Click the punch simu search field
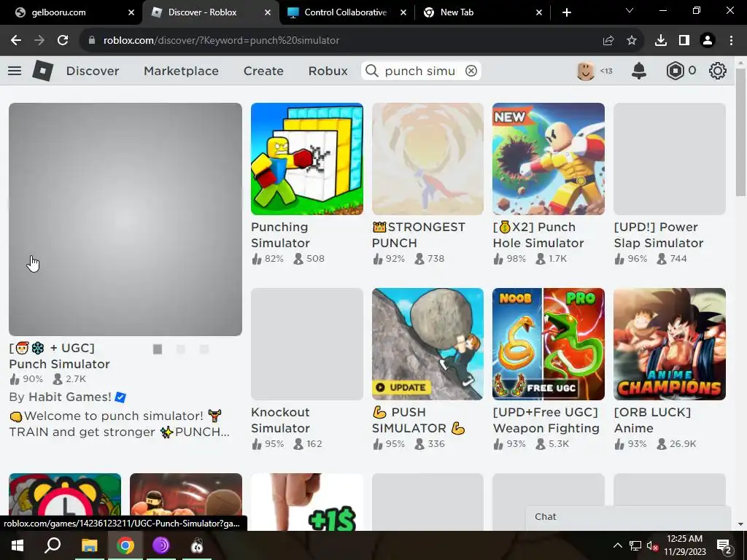 (420, 71)
